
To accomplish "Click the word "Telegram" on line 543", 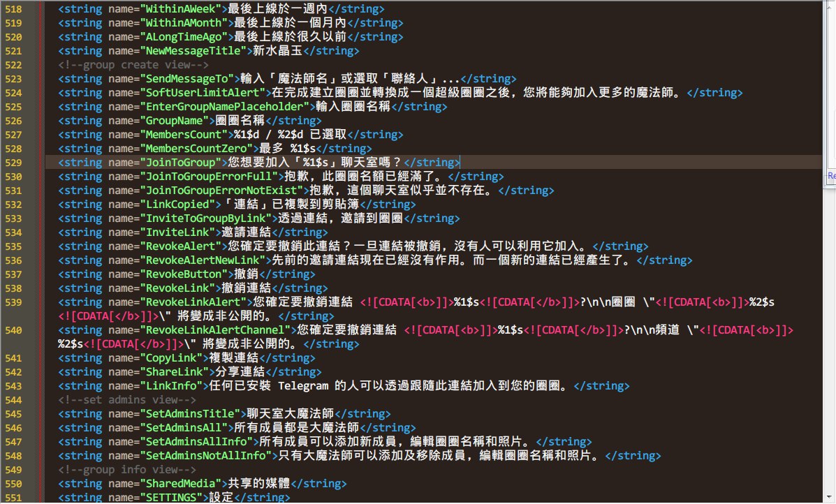I will tap(303, 386).
